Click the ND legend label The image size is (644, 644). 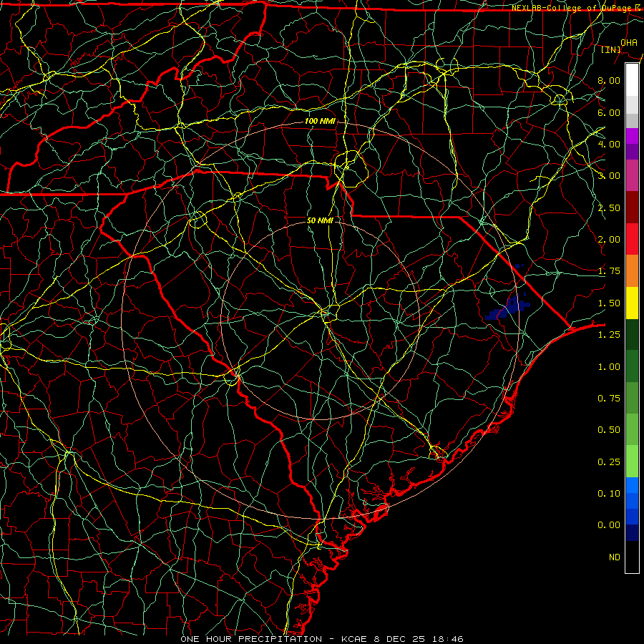click(615, 557)
